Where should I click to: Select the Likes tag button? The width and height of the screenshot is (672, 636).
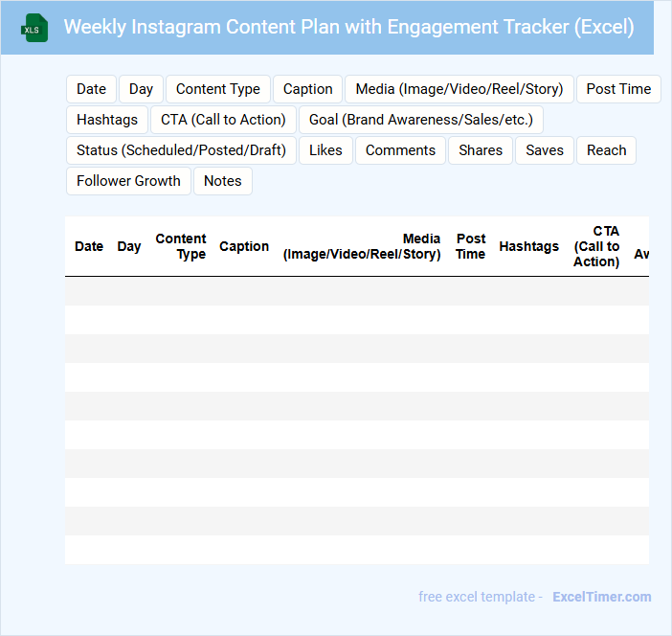[x=325, y=150]
